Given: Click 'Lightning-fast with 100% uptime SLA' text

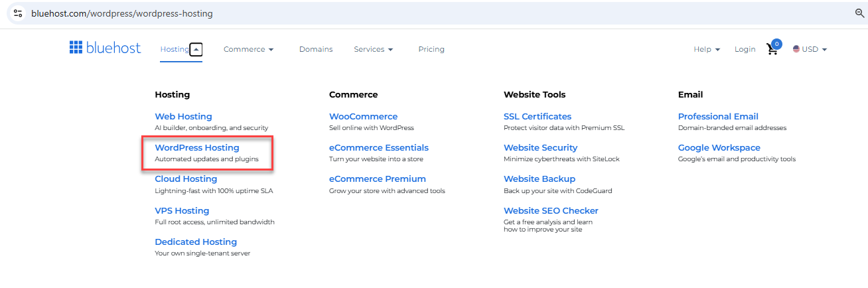Looking at the screenshot, I should coord(214,190).
